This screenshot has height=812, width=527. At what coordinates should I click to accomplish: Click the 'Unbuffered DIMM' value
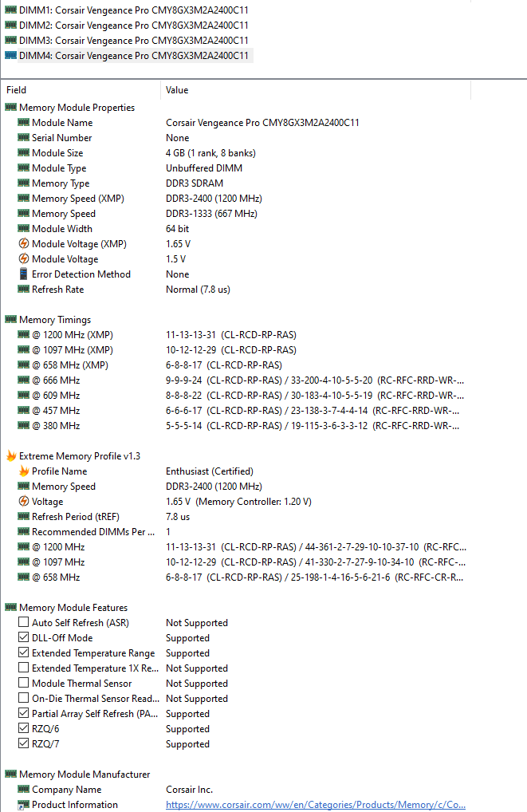(x=204, y=168)
